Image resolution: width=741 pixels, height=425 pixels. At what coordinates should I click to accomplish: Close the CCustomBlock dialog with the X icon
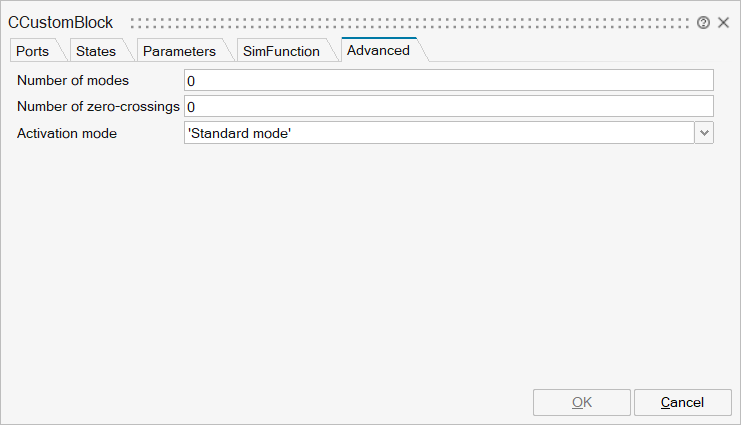click(723, 22)
